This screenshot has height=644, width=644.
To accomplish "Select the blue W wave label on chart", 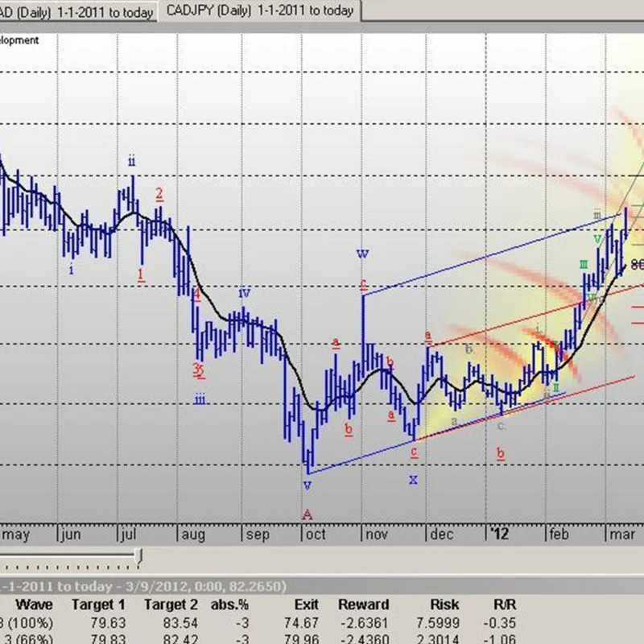I will pyautogui.click(x=362, y=254).
